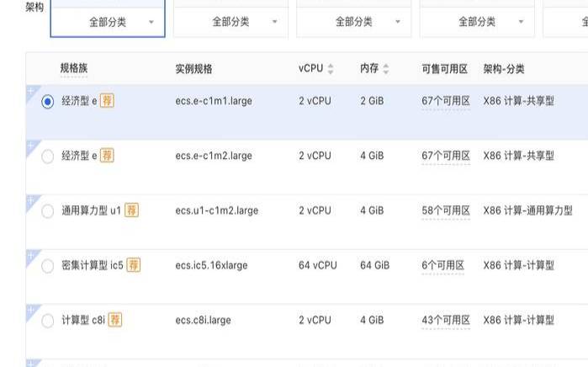Click the corner plus icon on ecs.u1-c1m2.large row
Screen dimensions: 588x367
pos(30,200)
